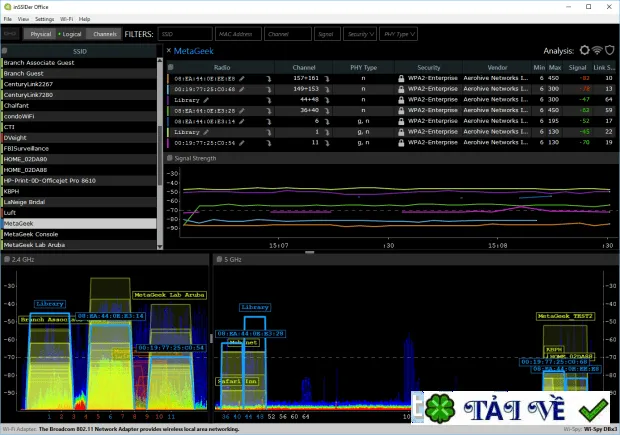Click the radio table header corner icon
Viewport: 620px width, 435px height.
(x=171, y=67)
